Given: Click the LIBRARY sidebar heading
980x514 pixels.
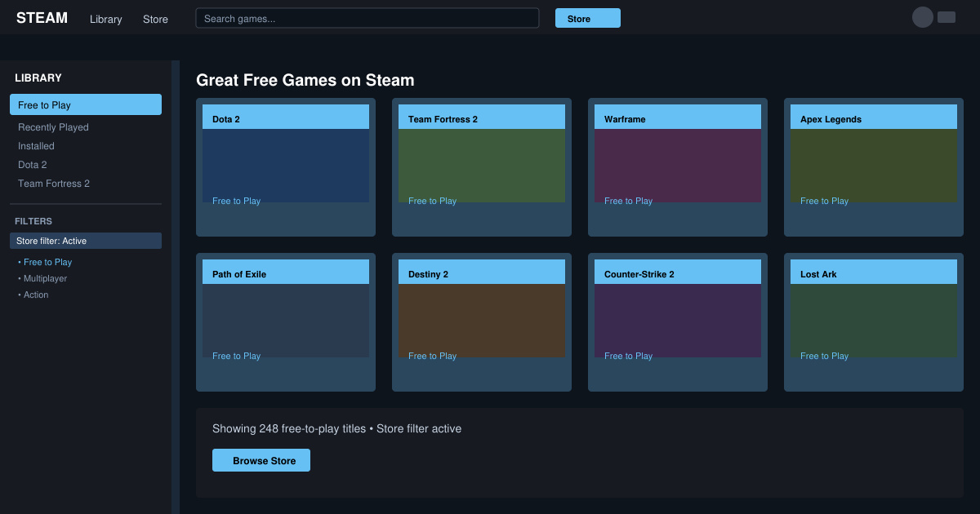Looking at the screenshot, I should tap(38, 78).
